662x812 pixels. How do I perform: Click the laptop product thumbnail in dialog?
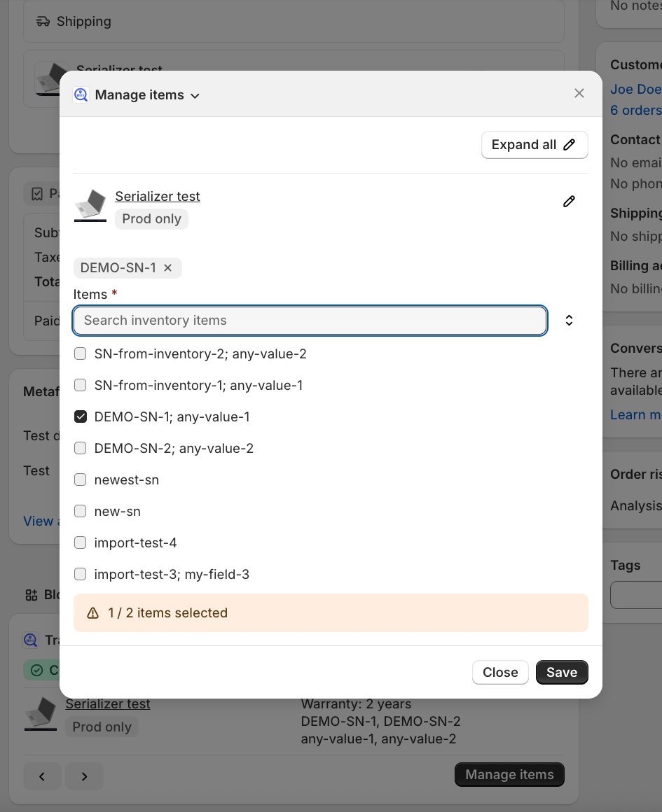click(x=90, y=206)
